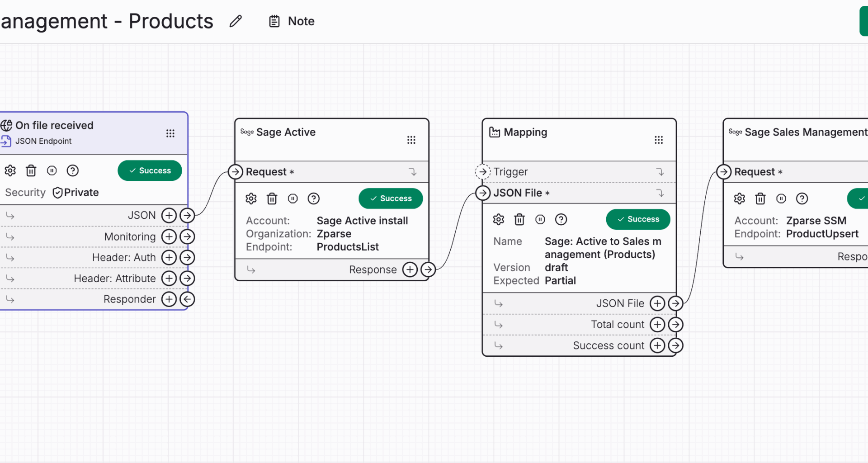Image resolution: width=868 pixels, height=463 pixels.
Task: Delete the Sage Sales Management node
Action: 760,198
